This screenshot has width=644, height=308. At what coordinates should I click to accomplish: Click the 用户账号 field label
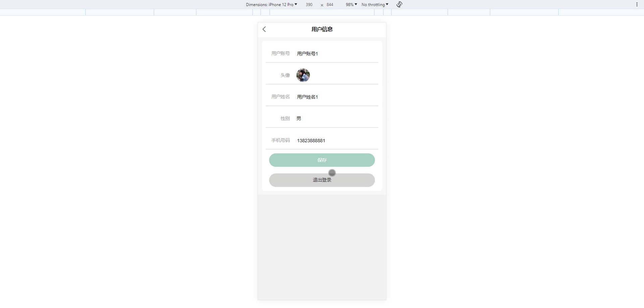[280, 53]
